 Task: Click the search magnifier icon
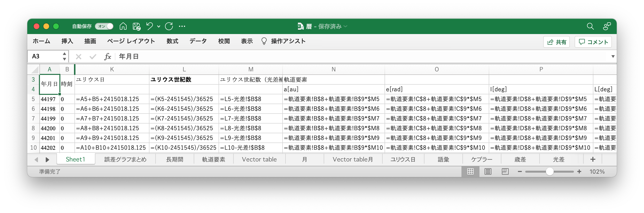(590, 26)
